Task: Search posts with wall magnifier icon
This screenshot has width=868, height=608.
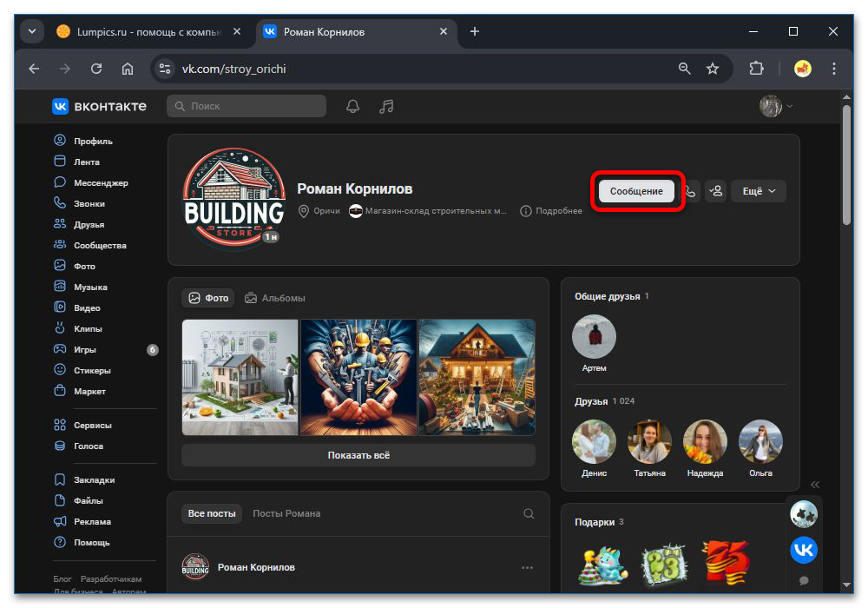Action: pyautogui.click(x=529, y=514)
